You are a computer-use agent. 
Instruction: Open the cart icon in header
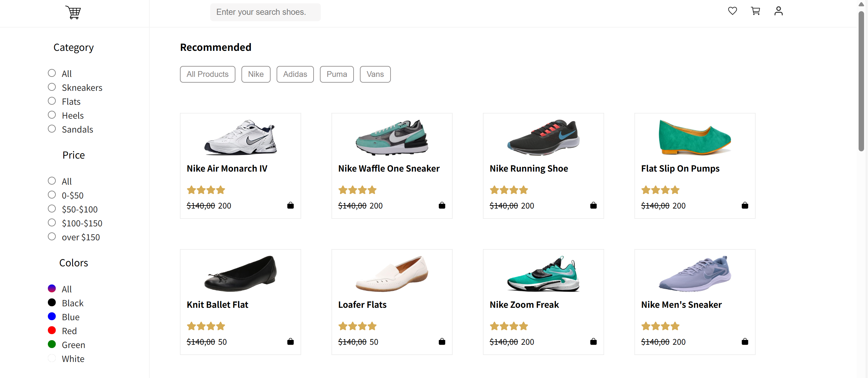[755, 11]
